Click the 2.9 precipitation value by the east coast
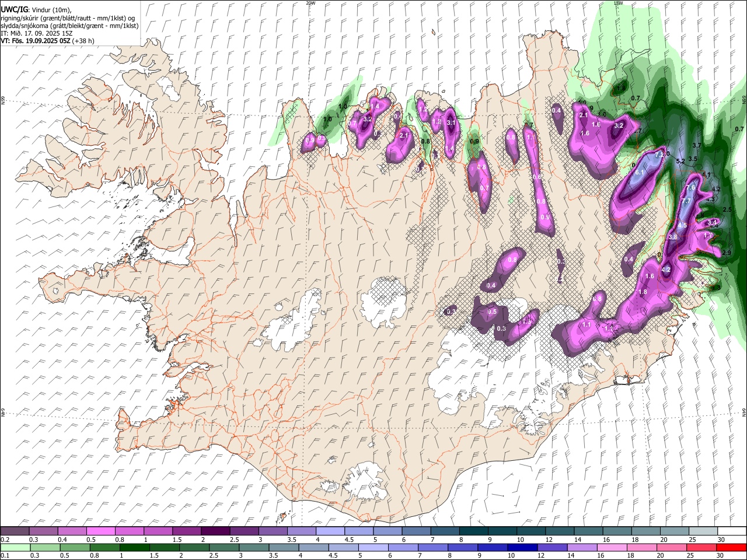Screen dimensions: 747x560 click(727, 253)
